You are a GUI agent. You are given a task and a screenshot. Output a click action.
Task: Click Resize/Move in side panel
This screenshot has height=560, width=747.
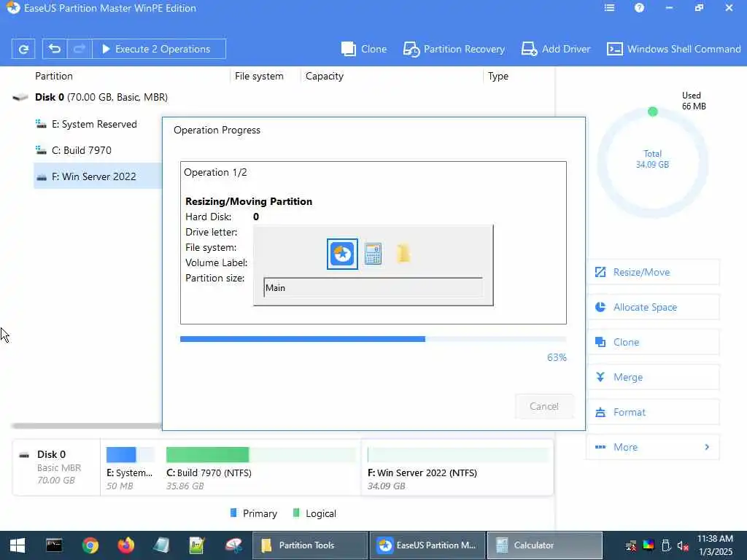click(x=653, y=272)
